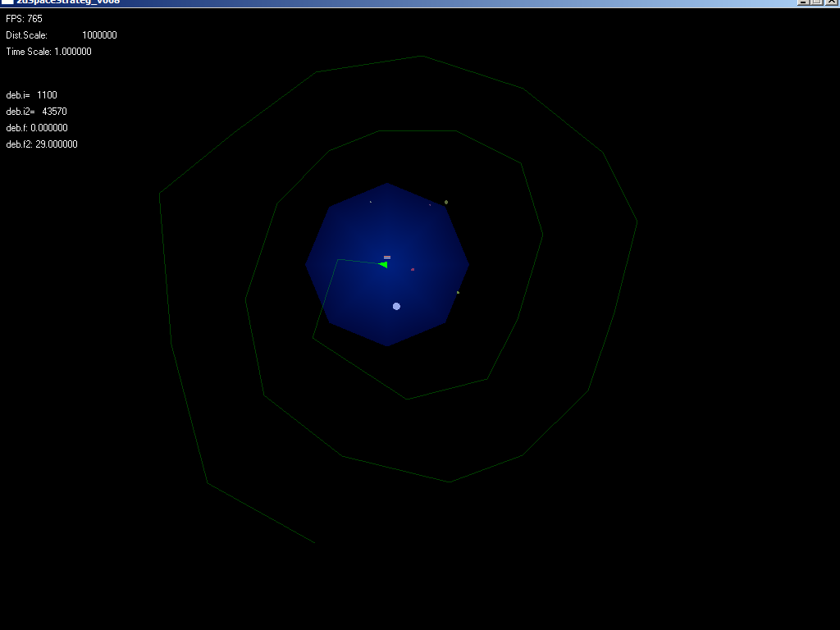Click the light blue round planet
Screen dimensions: 840x630
pyautogui.click(x=396, y=306)
